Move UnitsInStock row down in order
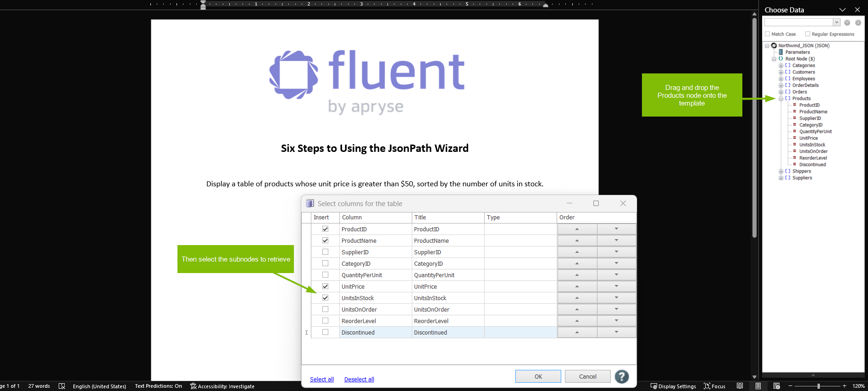868x391 pixels. coord(617,298)
